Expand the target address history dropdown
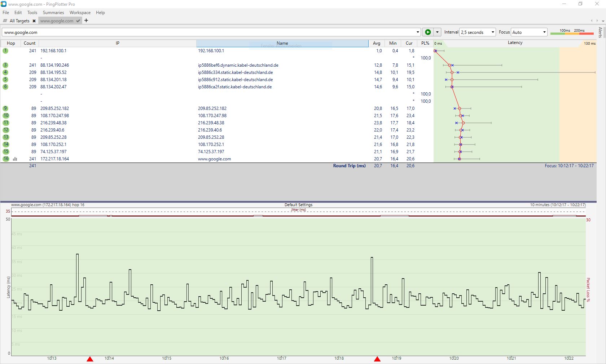This screenshot has height=364, width=606. click(418, 32)
